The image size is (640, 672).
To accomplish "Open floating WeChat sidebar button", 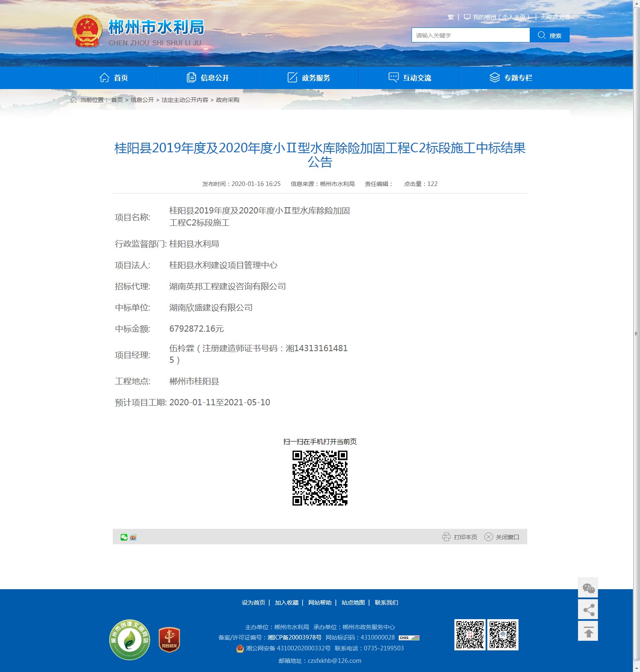I will tap(588, 588).
